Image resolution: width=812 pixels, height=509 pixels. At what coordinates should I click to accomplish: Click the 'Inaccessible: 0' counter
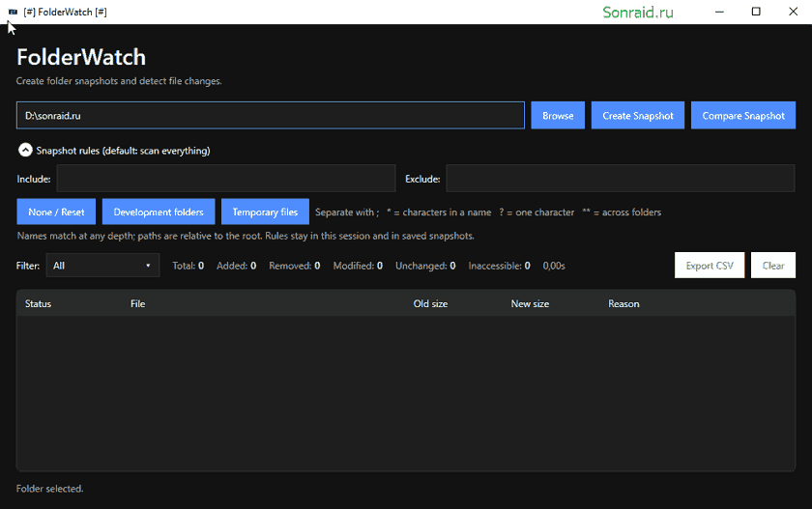click(x=499, y=266)
